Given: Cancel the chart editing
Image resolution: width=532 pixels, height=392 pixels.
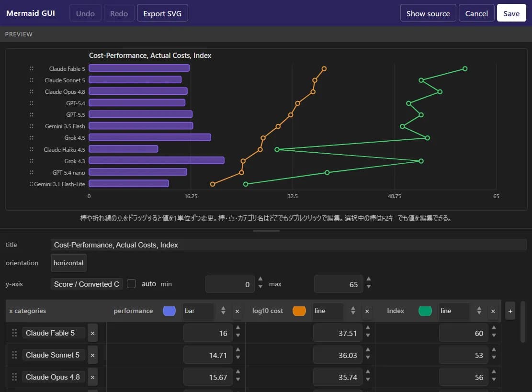Looking at the screenshot, I should (x=476, y=13).
